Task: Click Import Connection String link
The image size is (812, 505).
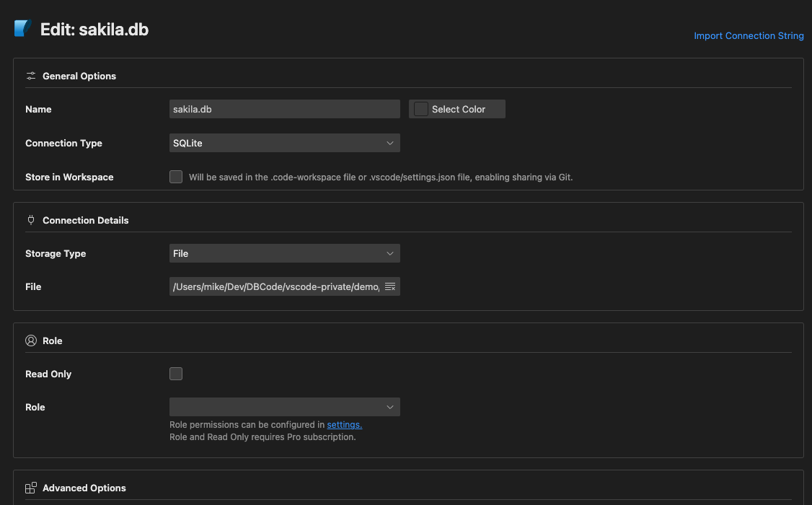Action: pyautogui.click(x=749, y=35)
